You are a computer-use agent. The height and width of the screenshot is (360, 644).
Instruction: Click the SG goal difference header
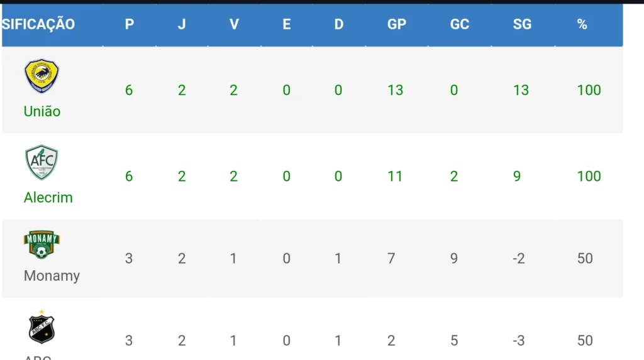pyautogui.click(x=523, y=25)
